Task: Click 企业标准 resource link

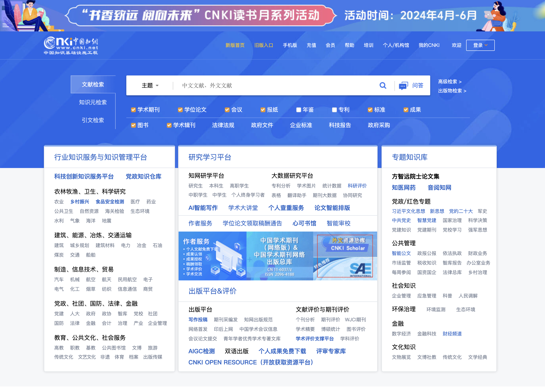Action: click(x=301, y=125)
